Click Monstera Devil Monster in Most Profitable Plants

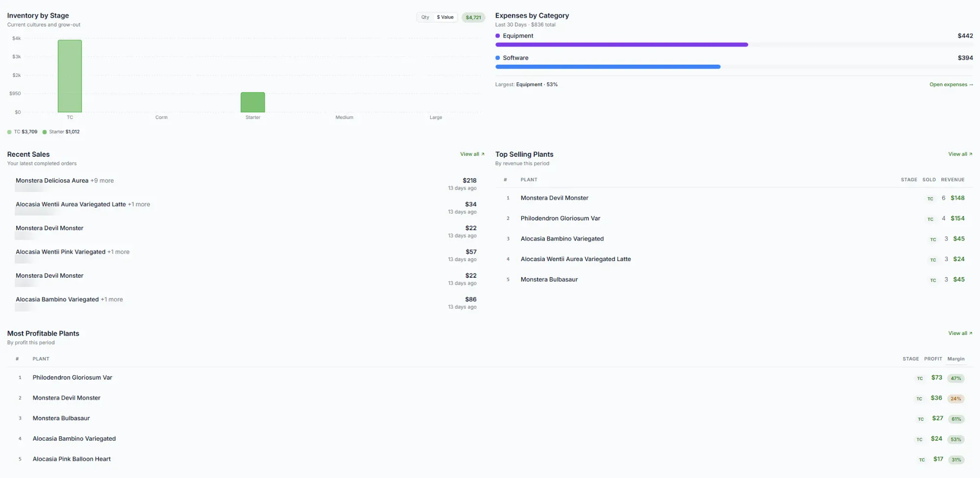coord(66,398)
